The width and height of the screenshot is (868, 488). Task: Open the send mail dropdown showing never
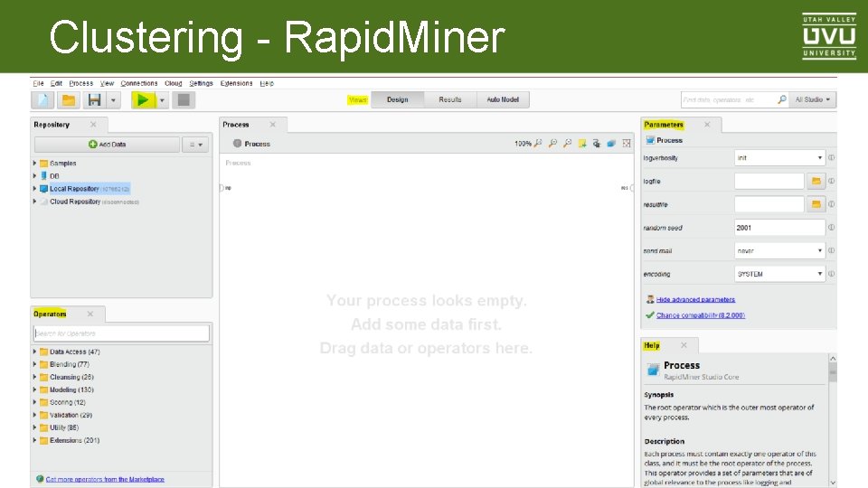(780, 250)
